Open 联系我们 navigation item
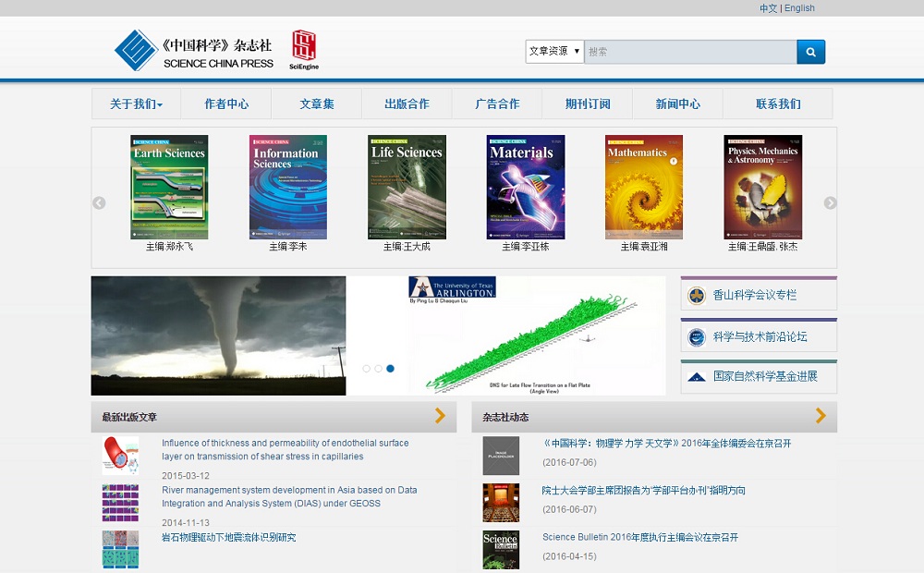The height and width of the screenshot is (573, 924). tap(778, 104)
